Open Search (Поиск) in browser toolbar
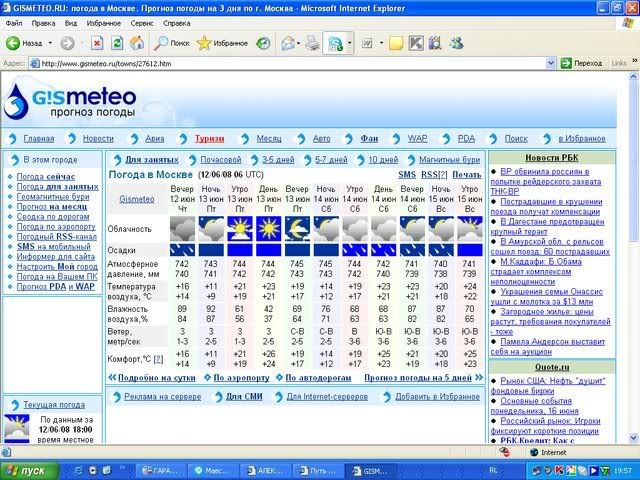 171,43
